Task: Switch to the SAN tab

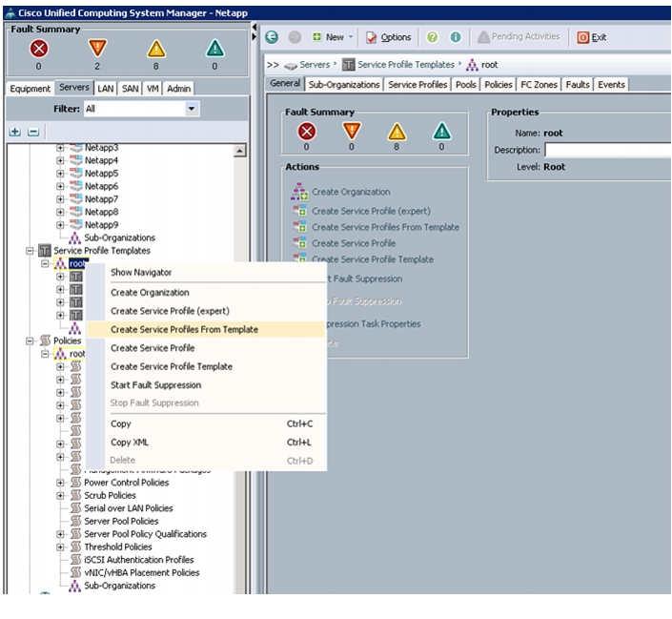Action: [x=130, y=89]
